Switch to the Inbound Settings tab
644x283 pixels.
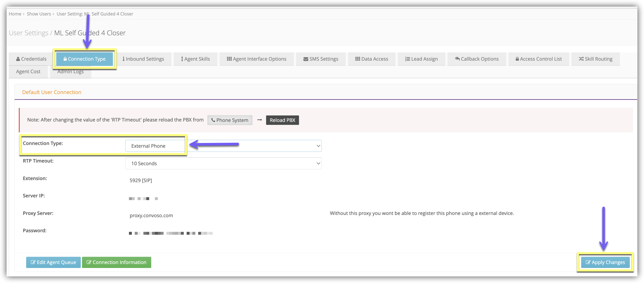(143, 59)
